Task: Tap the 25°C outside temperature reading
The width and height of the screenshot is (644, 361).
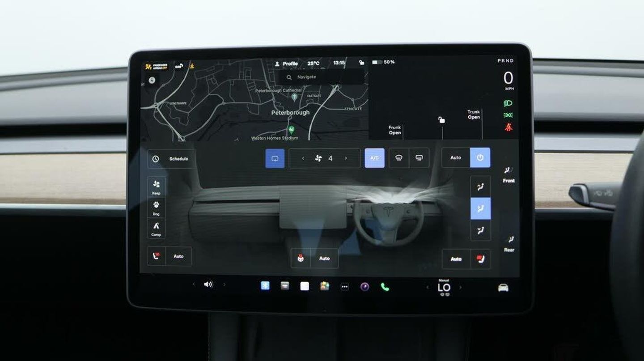Action: pos(314,64)
